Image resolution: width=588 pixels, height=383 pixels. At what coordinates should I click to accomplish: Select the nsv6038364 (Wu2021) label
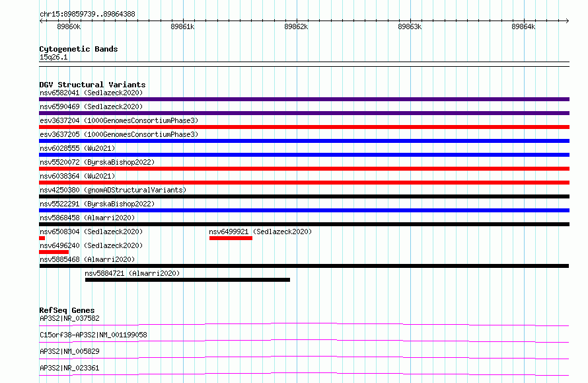point(77,176)
